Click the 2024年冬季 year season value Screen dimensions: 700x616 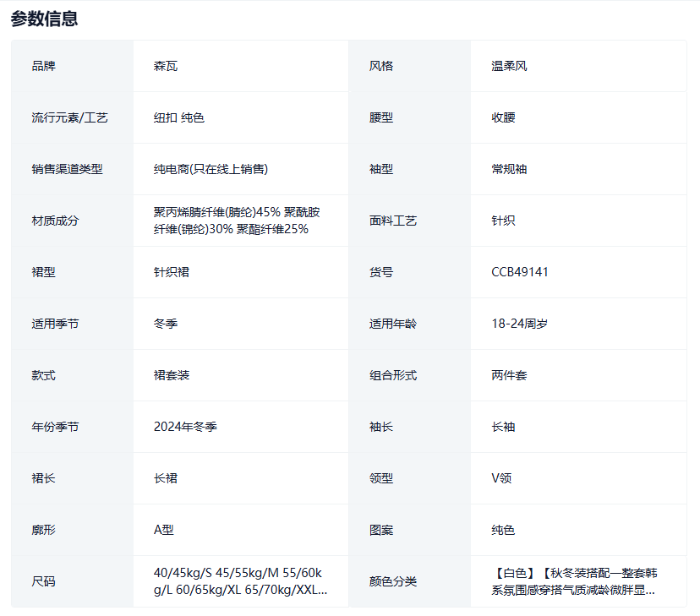pos(185,427)
